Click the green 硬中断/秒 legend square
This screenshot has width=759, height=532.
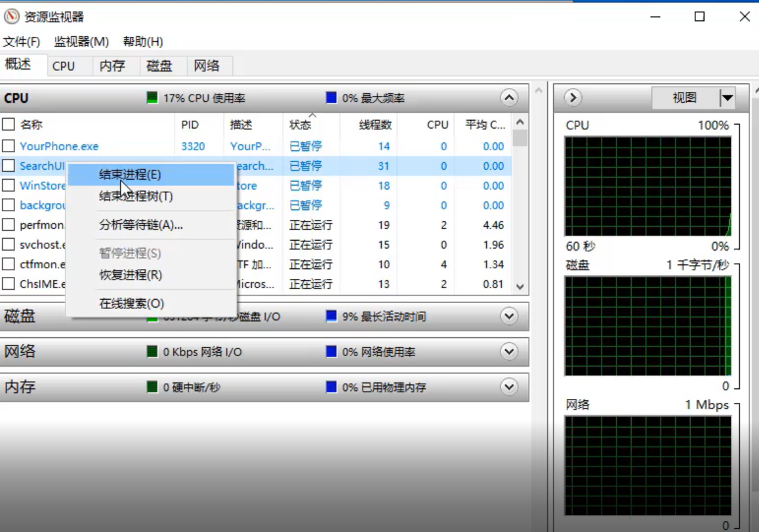click(151, 387)
